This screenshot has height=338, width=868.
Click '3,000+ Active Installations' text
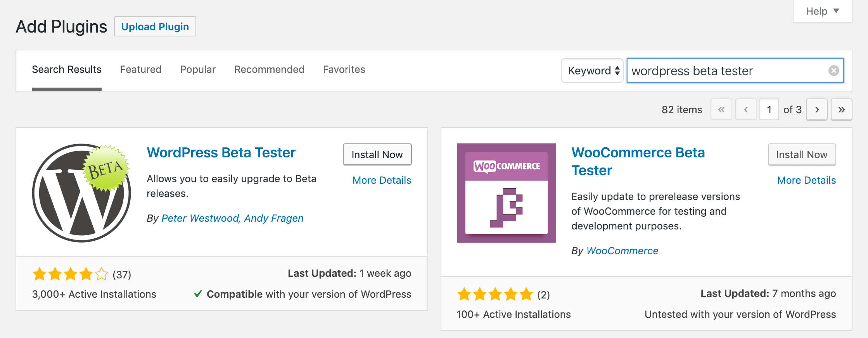[94, 294]
